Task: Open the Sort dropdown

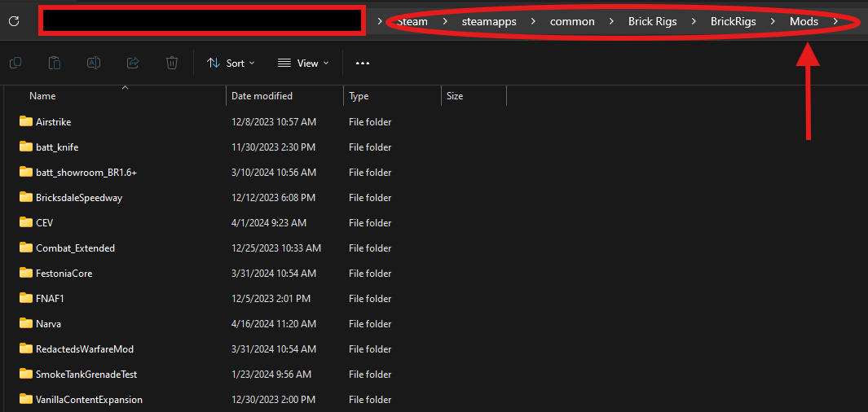Action: tap(231, 63)
